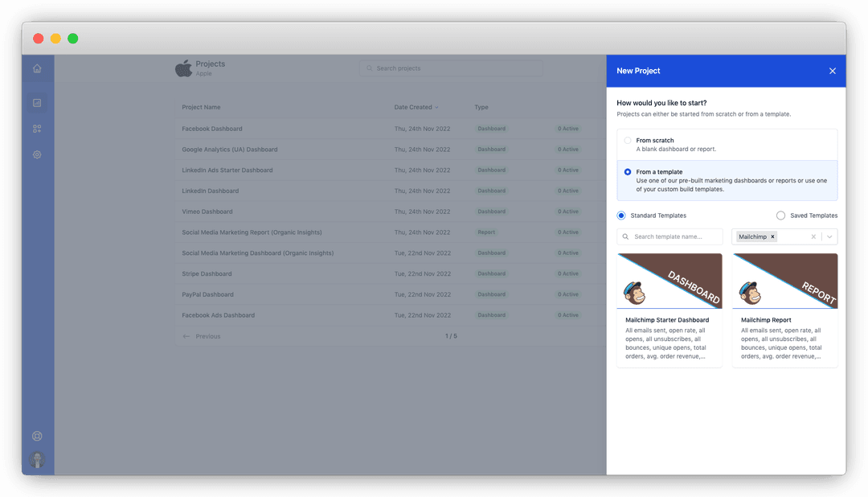Click the Type column header
Viewport: 868px width, 497px height.
pyautogui.click(x=481, y=107)
